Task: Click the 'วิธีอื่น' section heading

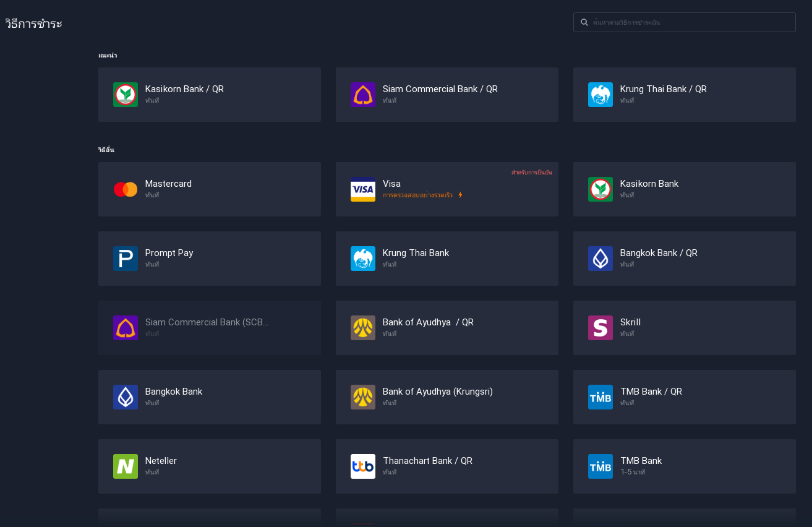Action: pyautogui.click(x=106, y=150)
